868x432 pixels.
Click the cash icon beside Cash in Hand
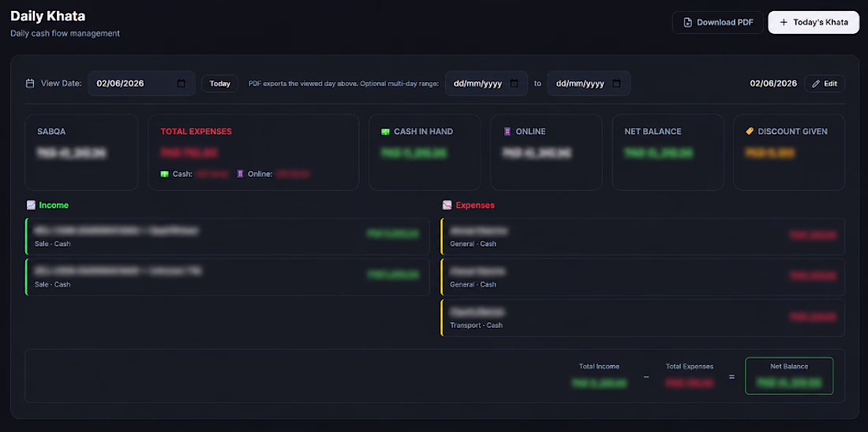386,132
